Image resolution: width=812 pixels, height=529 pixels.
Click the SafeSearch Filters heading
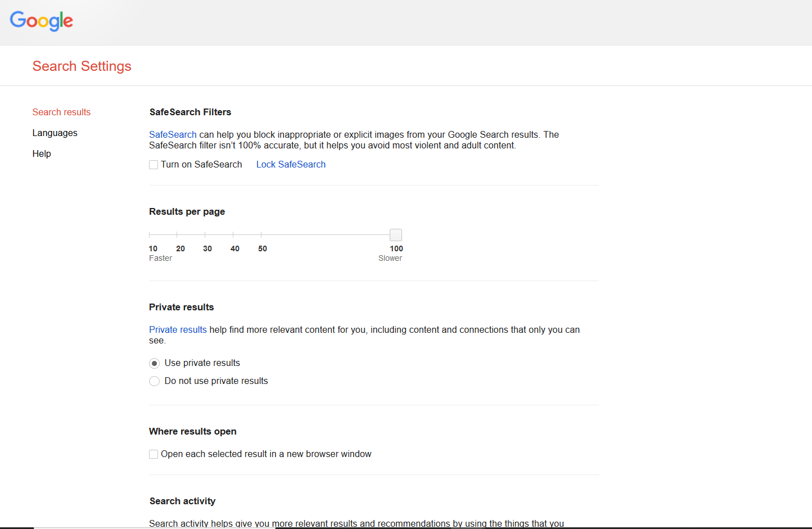tap(190, 112)
